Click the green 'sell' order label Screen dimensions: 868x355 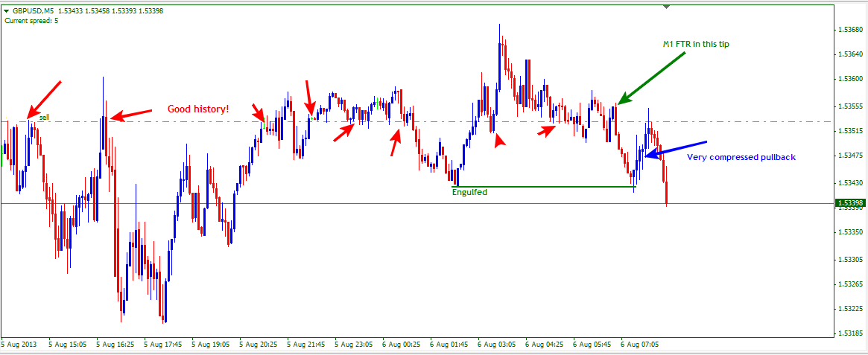click(44, 118)
